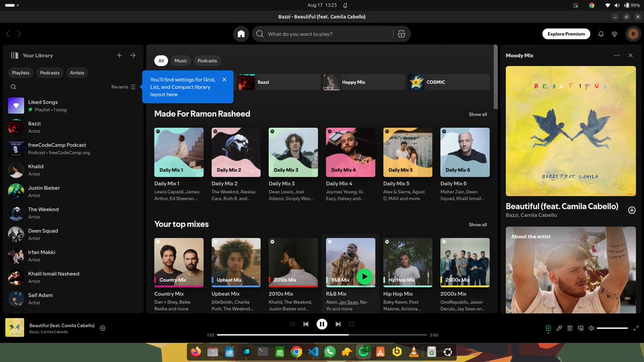Toggle shuffle playback

point(292,324)
